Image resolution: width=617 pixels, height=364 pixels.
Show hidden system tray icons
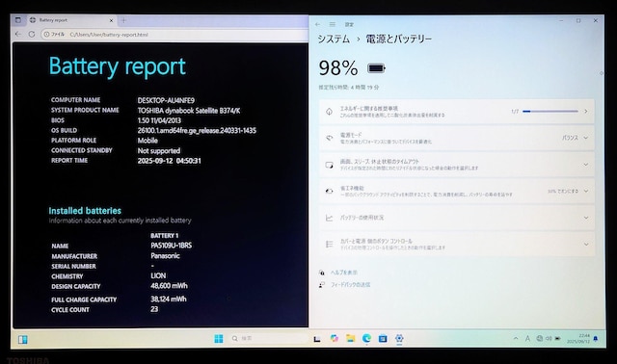click(x=516, y=338)
